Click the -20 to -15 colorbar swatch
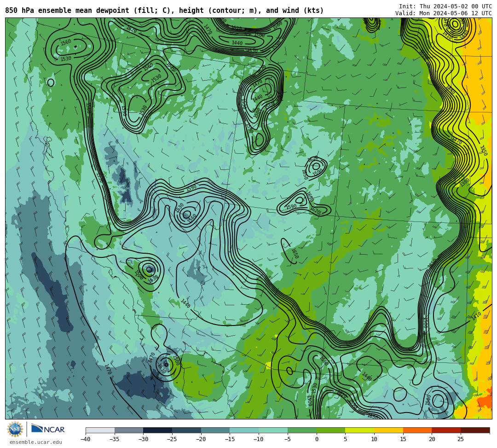Screen dimensions: 497x448 [x=215, y=430]
